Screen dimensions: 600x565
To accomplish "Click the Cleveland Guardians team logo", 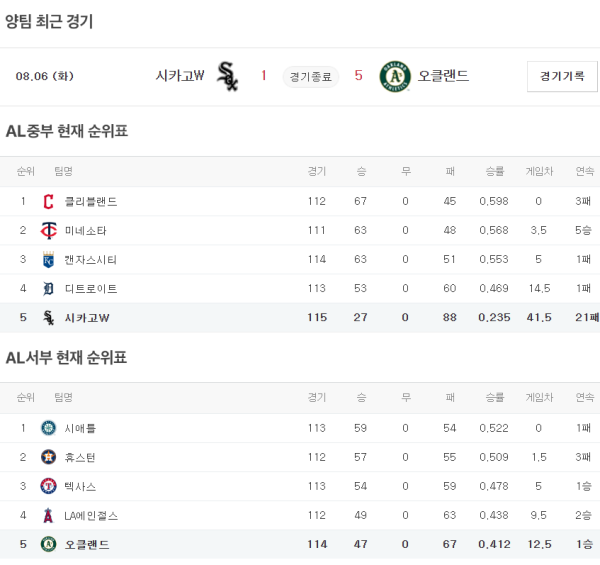I will click(48, 201).
